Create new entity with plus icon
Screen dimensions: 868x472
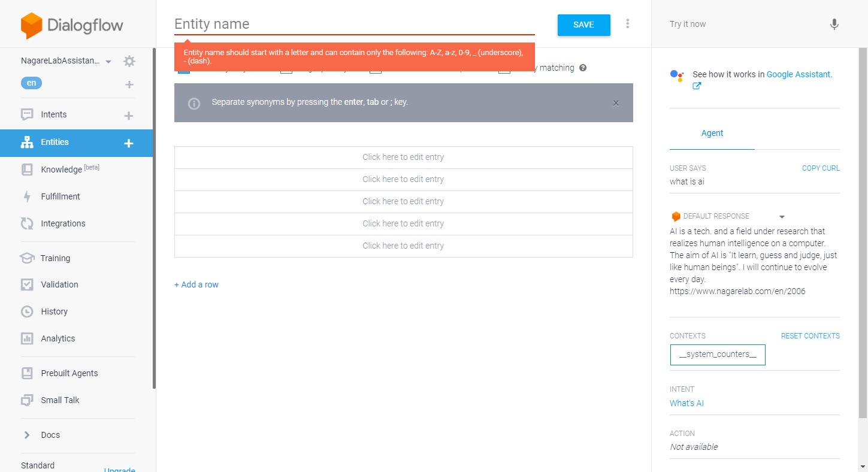point(128,143)
